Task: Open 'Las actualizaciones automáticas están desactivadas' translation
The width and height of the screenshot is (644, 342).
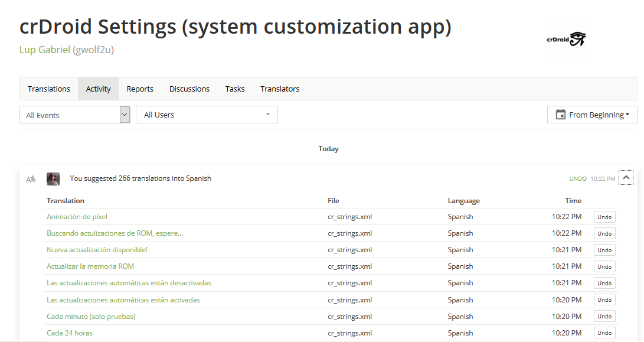Action: pyautogui.click(x=129, y=283)
